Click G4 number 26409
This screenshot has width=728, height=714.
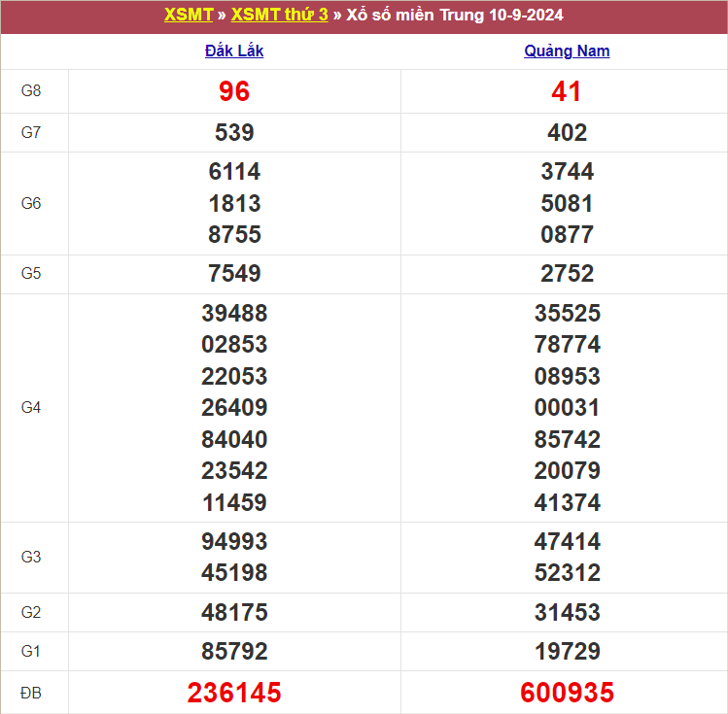234,408
